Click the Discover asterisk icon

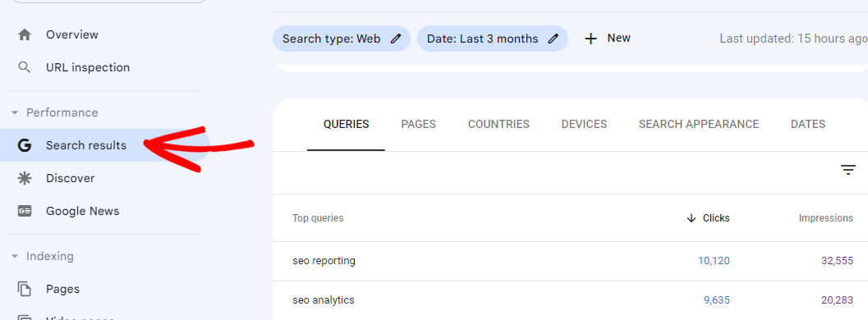(x=25, y=178)
